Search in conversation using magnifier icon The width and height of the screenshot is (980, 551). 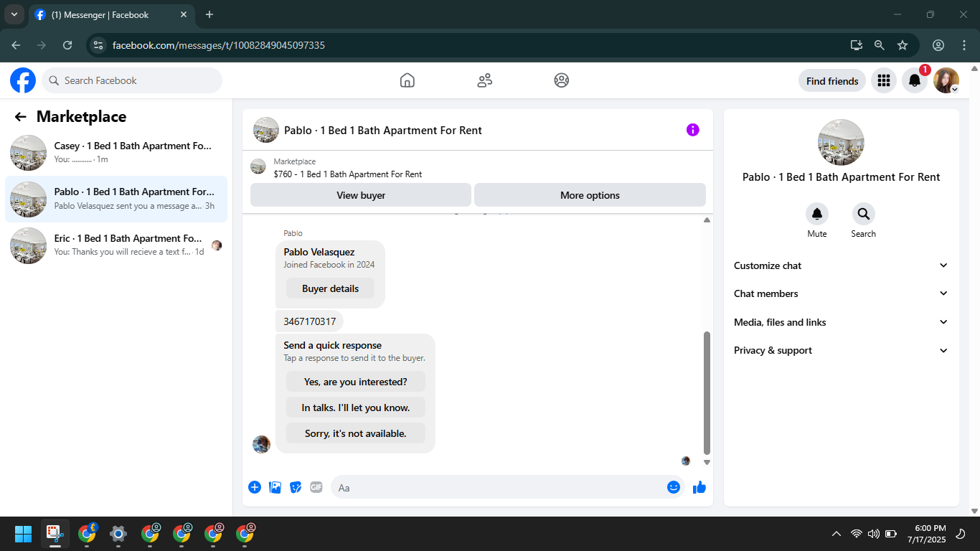click(864, 214)
